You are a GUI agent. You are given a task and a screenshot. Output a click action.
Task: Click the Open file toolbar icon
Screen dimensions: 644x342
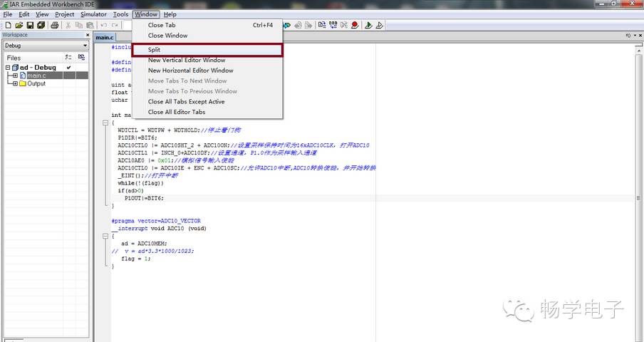point(19,25)
